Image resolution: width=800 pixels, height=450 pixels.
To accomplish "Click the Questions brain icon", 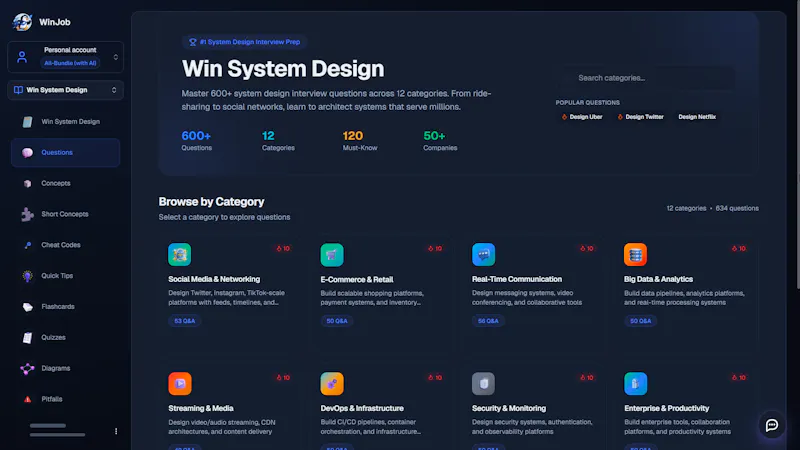I will [x=27, y=153].
